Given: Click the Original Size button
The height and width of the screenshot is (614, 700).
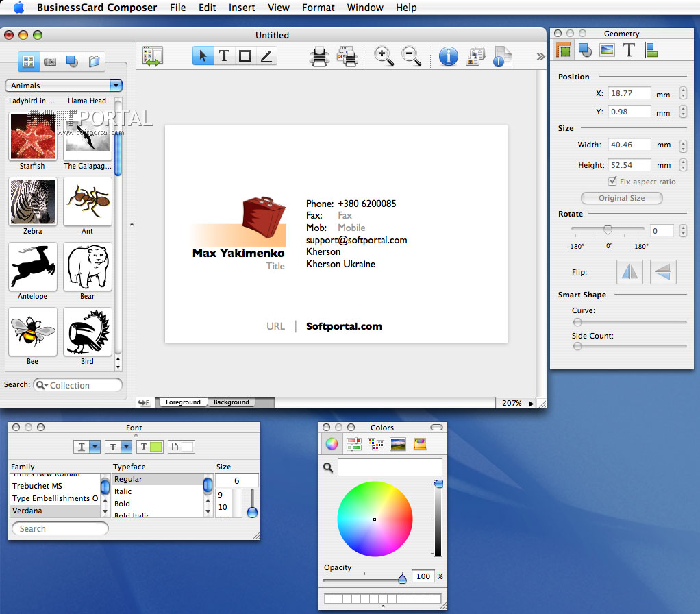Looking at the screenshot, I should click(621, 198).
